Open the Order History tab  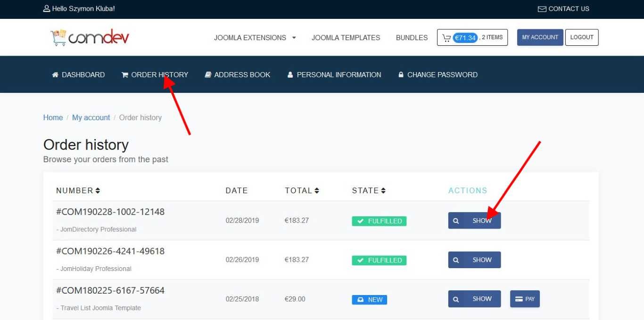click(x=155, y=74)
